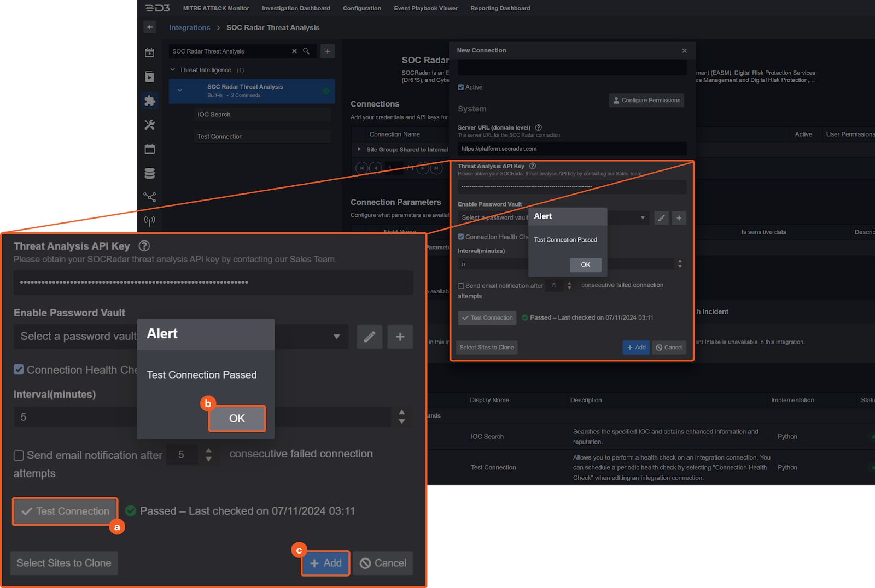
Task: Collapse the Threat Intelligence tree group
Action: click(x=173, y=70)
